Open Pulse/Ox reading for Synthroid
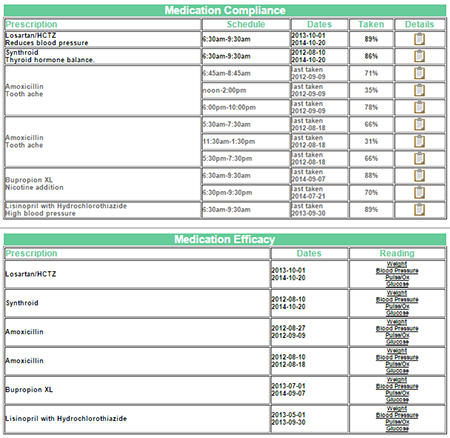This screenshot has width=450, height=438. [397, 306]
